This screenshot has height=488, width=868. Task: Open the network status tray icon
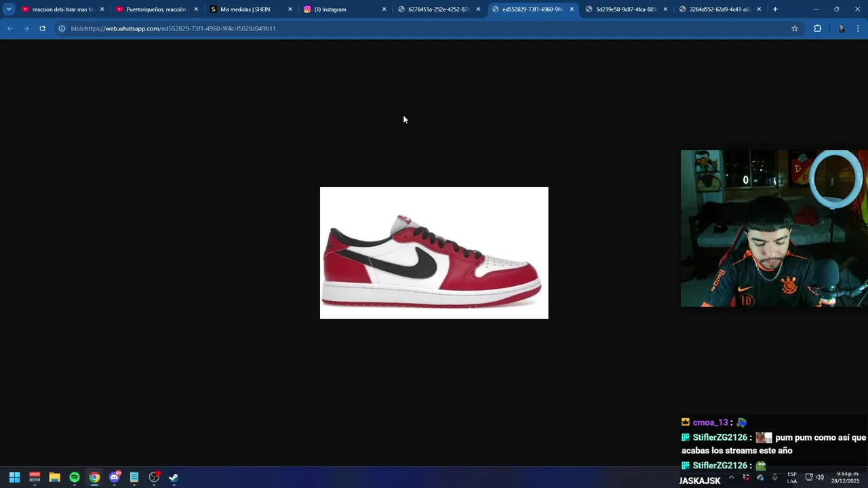809,477
